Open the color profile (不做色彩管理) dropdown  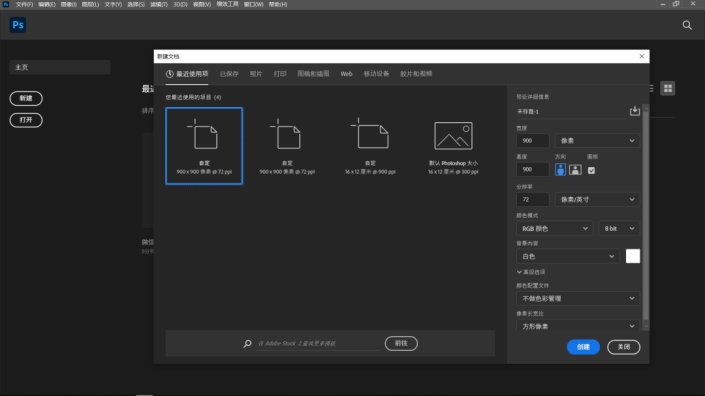click(x=578, y=298)
